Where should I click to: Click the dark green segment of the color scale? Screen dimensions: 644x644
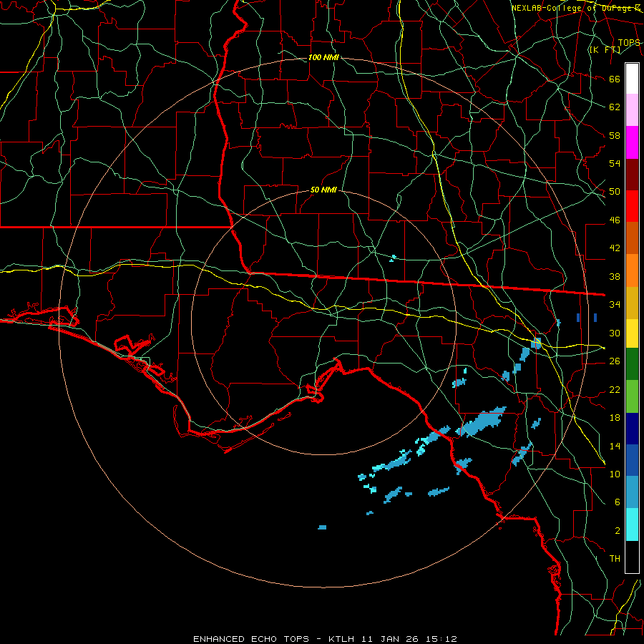pos(632,364)
